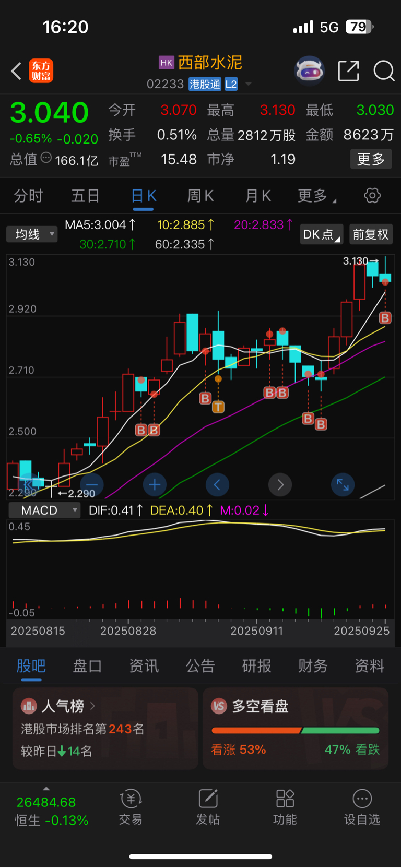Tap the L2 level badge
The image size is (401, 868).
231,84
